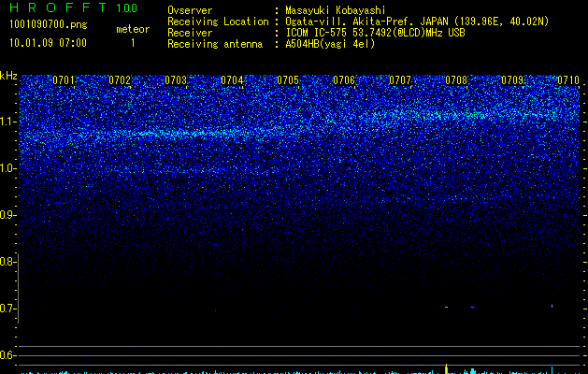Click the 0.6 frequency axis label
The height and width of the screenshot is (374, 588).
7,355
